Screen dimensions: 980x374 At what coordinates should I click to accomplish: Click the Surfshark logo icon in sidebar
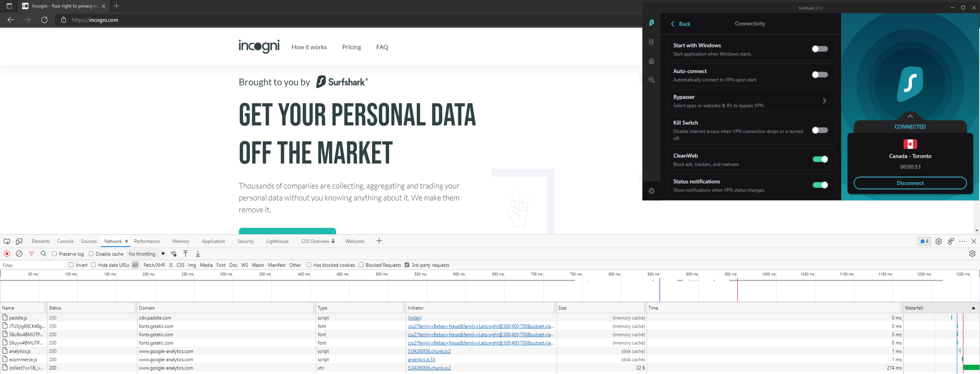click(652, 23)
